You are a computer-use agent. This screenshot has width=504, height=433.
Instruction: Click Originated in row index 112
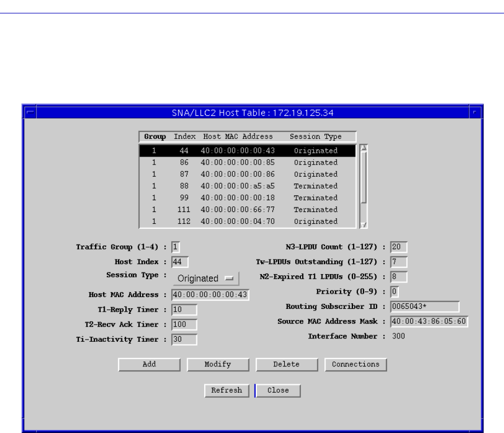pos(315,222)
